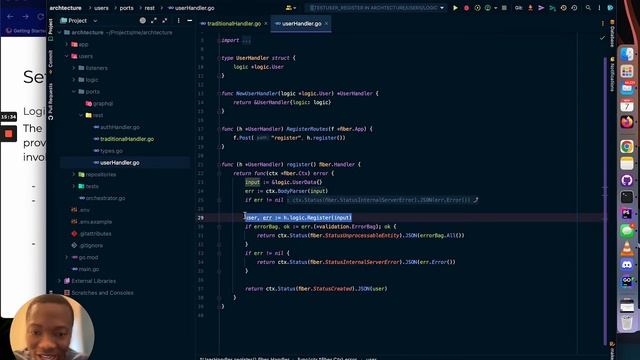Hide the Project tool window
This screenshot has height=360, width=640.
189,20
